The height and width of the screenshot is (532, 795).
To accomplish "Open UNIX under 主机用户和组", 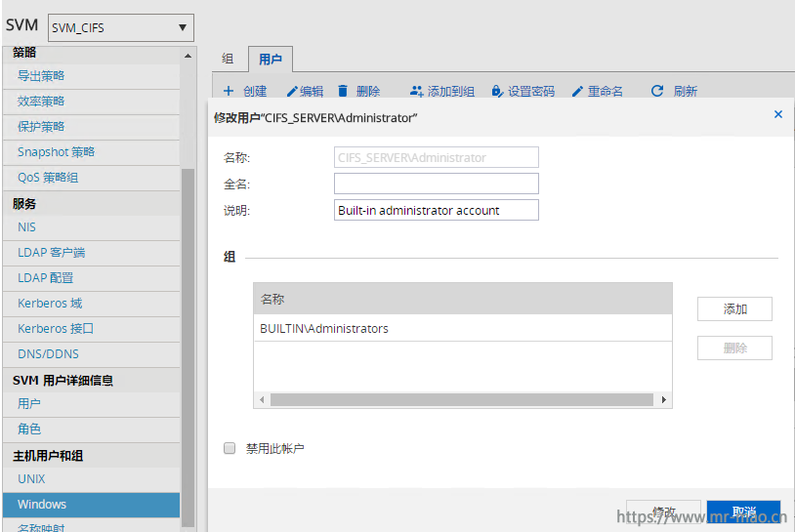I will pyautogui.click(x=91, y=478).
